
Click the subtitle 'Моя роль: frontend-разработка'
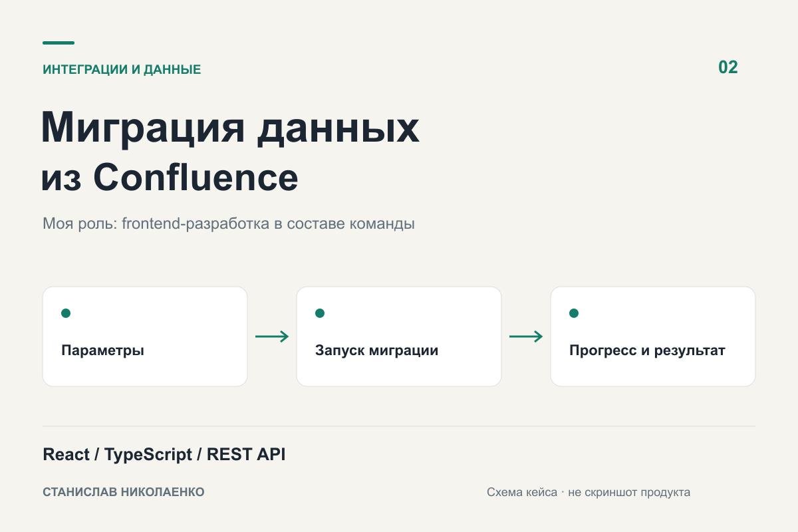pyautogui.click(x=156, y=224)
